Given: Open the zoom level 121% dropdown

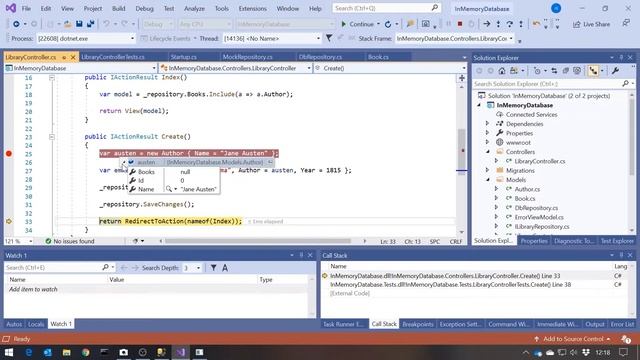Looking at the screenshot, I should (31, 241).
